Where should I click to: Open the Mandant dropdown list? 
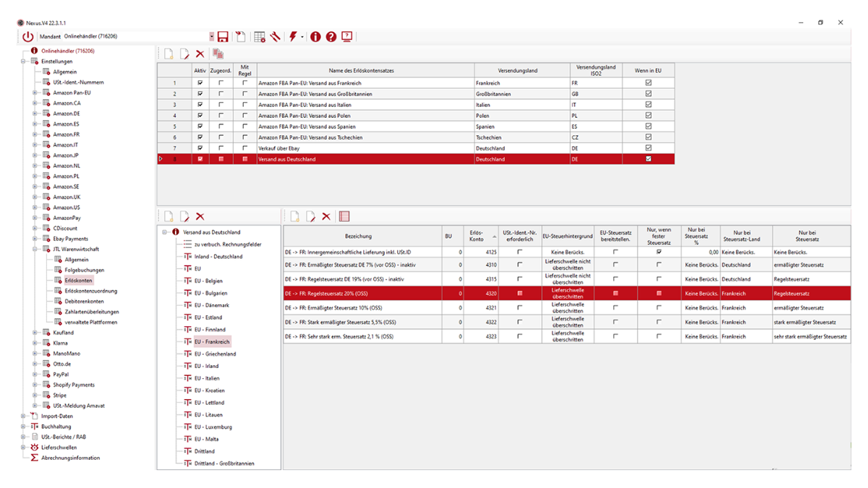[x=212, y=37]
